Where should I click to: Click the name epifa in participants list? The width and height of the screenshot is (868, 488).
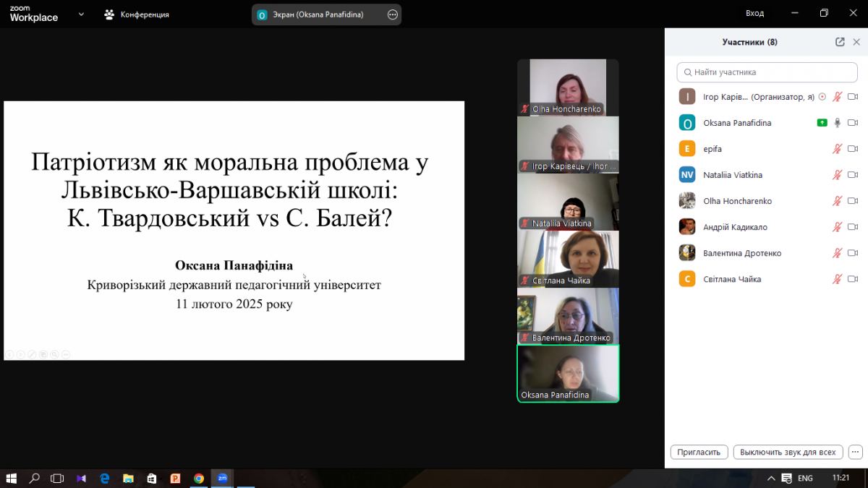712,149
